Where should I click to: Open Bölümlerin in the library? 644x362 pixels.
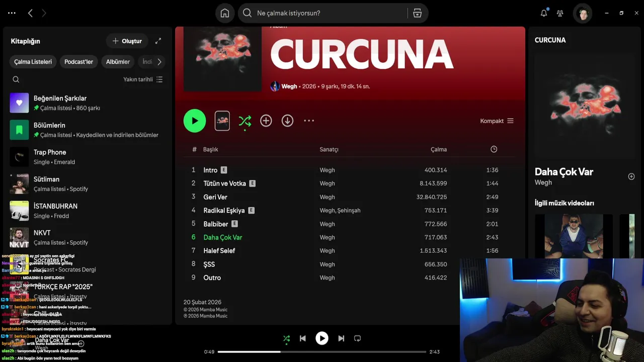pos(88,130)
